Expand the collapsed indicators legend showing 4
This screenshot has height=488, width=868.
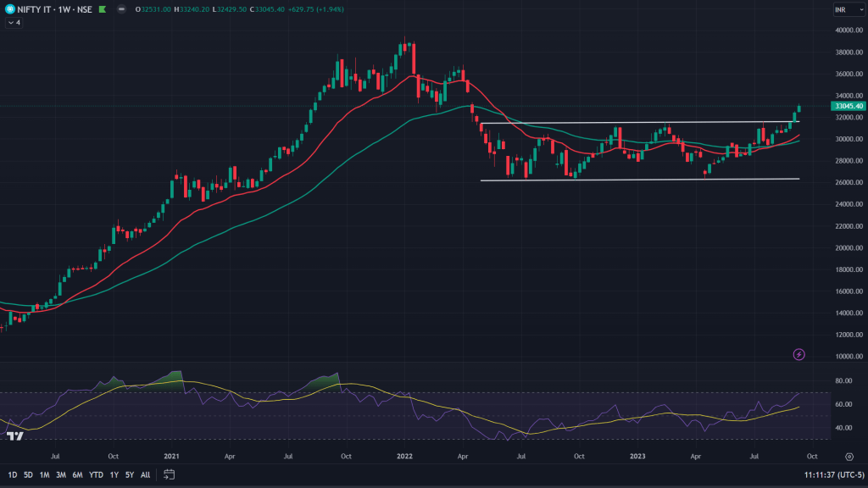(13, 23)
